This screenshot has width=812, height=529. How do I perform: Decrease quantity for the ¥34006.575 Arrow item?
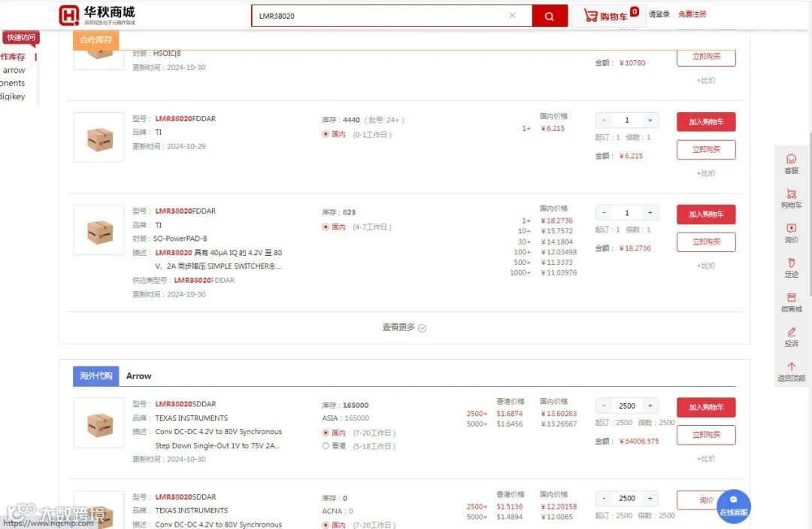604,406
